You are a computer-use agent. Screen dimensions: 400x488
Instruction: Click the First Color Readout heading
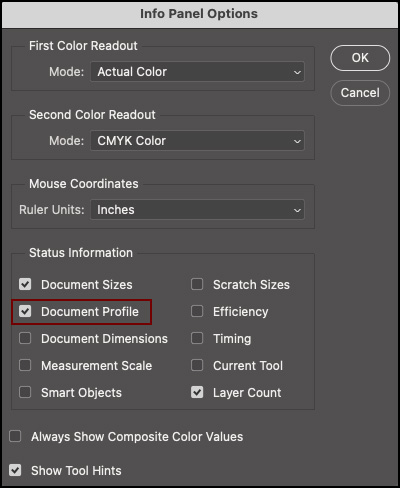(83, 46)
